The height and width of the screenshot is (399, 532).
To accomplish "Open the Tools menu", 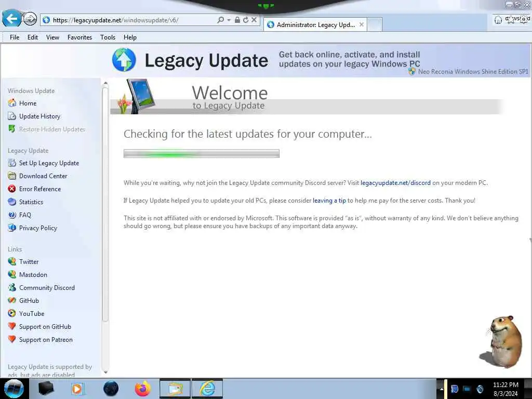I will pyautogui.click(x=108, y=37).
